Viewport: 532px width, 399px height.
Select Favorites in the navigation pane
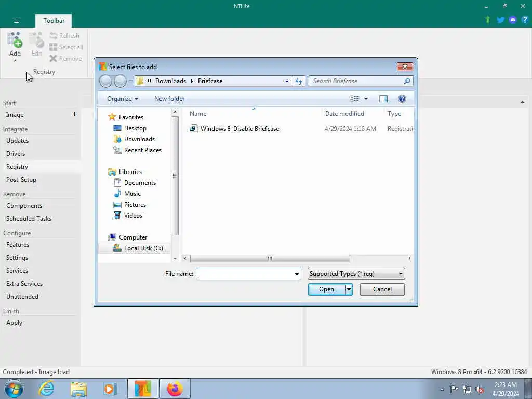131,117
